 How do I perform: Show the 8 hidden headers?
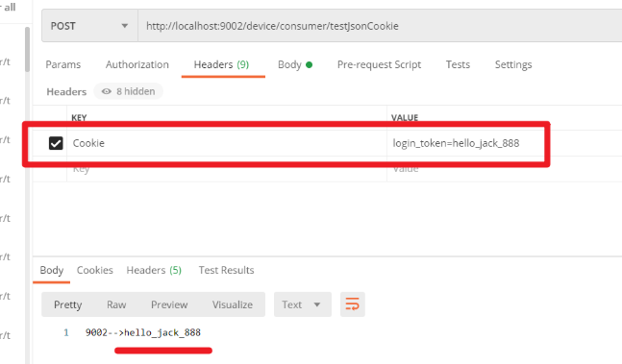pyautogui.click(x=129, y=91)
